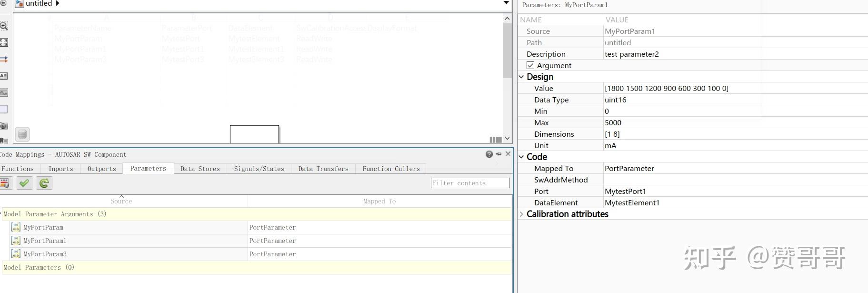Screen dimensions: 868x293
Task: Select the Model Parameters (0) group row
Action: (257, 267)
